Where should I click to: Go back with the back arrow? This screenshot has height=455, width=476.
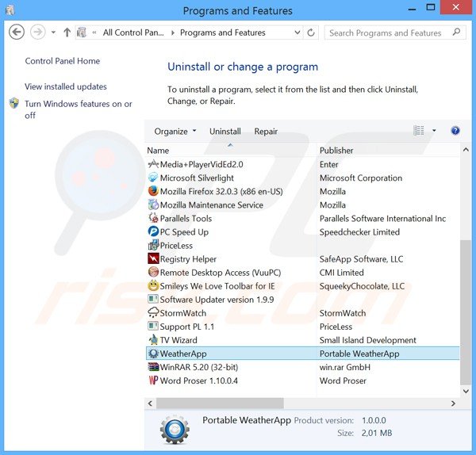click(x=17, y=32)
